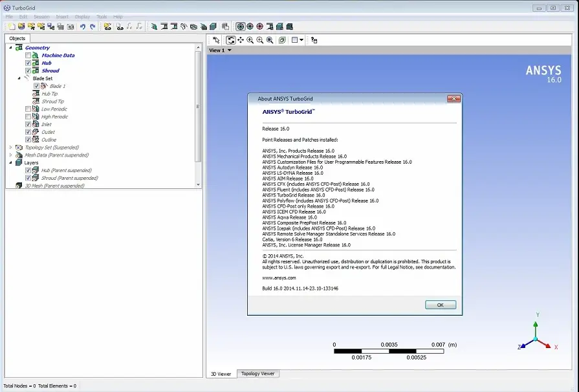579x392 pixels.
Task: Collapse the Geometry tree node
Action: pos(11,48)
